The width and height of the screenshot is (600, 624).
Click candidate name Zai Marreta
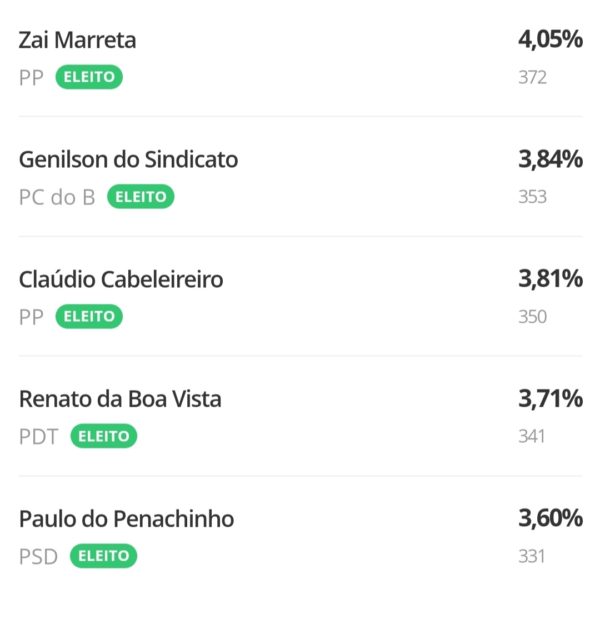tap(77, 41)
